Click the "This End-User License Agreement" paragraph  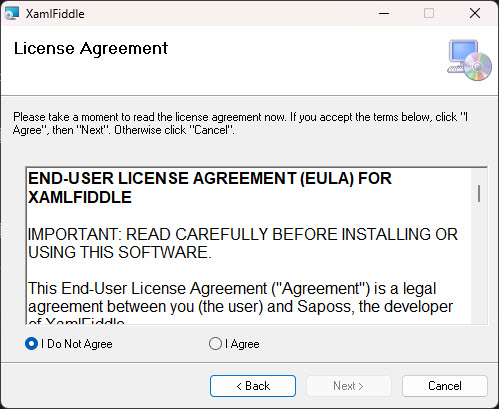240,302
